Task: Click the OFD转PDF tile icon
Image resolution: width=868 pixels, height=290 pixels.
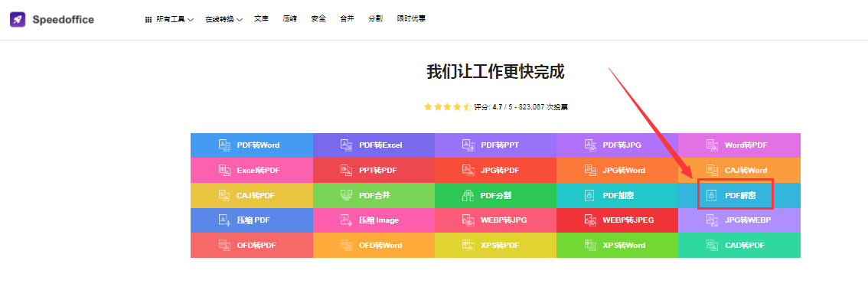Action: click(x=224, y=245)
